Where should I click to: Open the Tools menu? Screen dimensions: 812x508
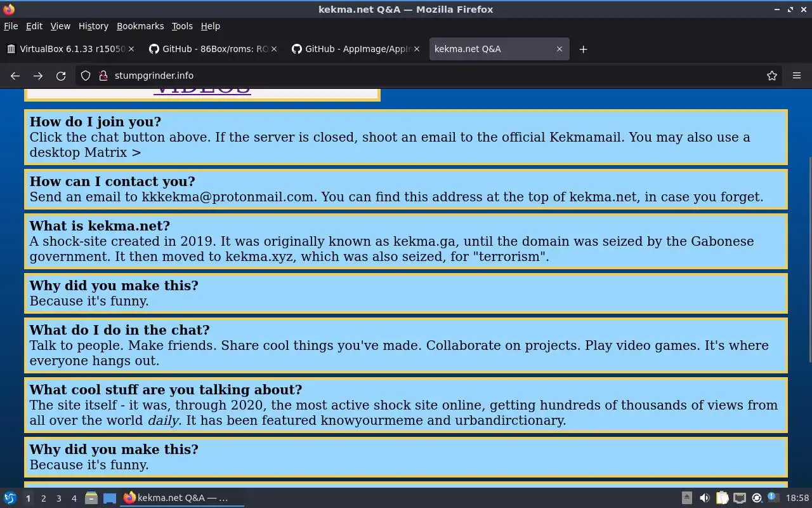182,26
